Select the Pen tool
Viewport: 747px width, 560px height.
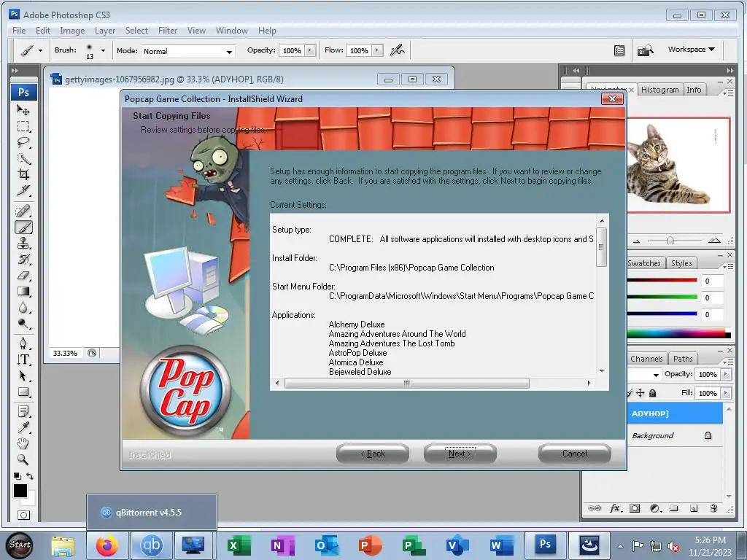click(23, 343)
